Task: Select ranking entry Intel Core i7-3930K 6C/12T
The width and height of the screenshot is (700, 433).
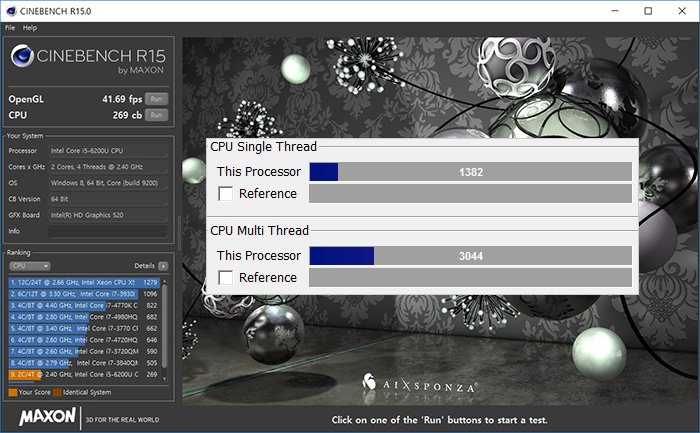Action: [84, 294]
